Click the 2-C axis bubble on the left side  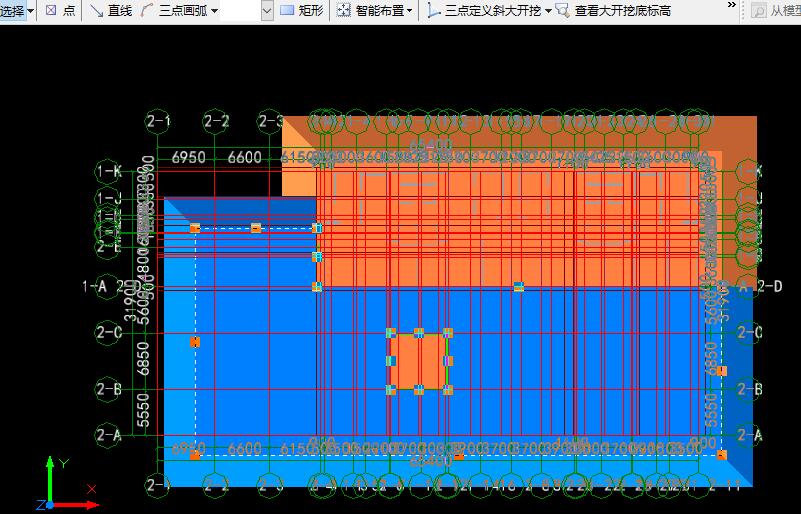(109, 333)
